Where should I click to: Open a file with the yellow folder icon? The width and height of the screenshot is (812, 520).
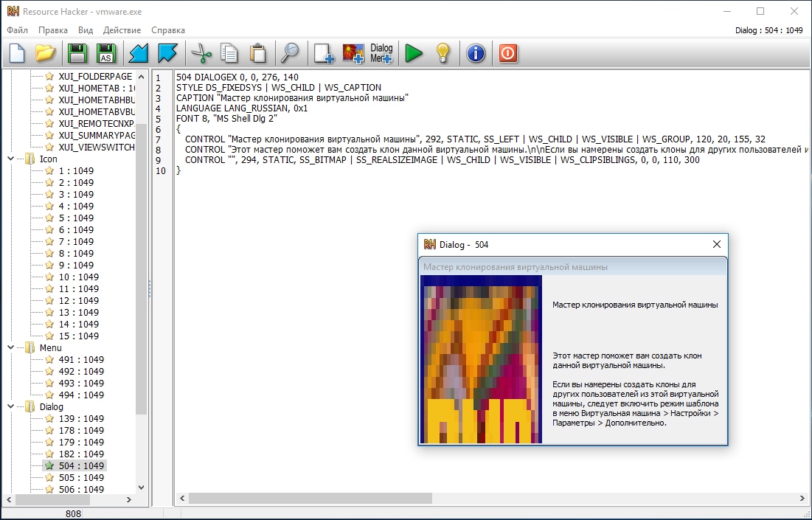pyautogui.click(x=46, y=53)
